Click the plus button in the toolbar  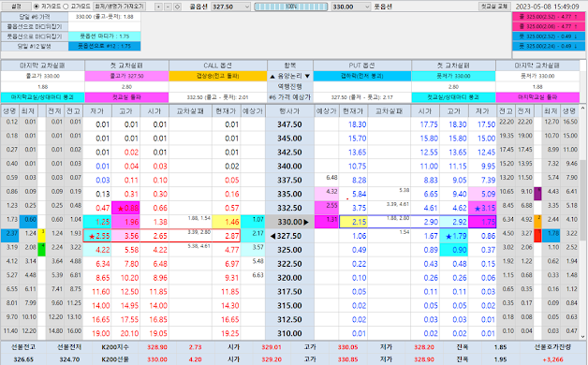158,7
